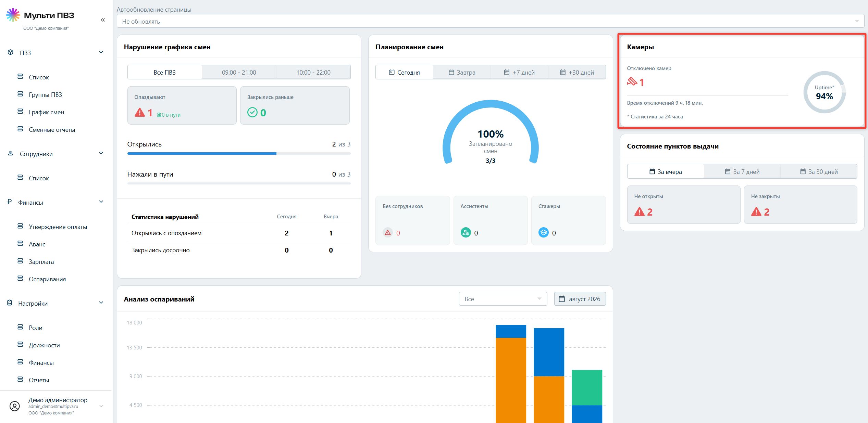The width and height of the screenshot is (868, 423).
Task: Click the list icon beside Роли
Action: [x=20, y=327]
